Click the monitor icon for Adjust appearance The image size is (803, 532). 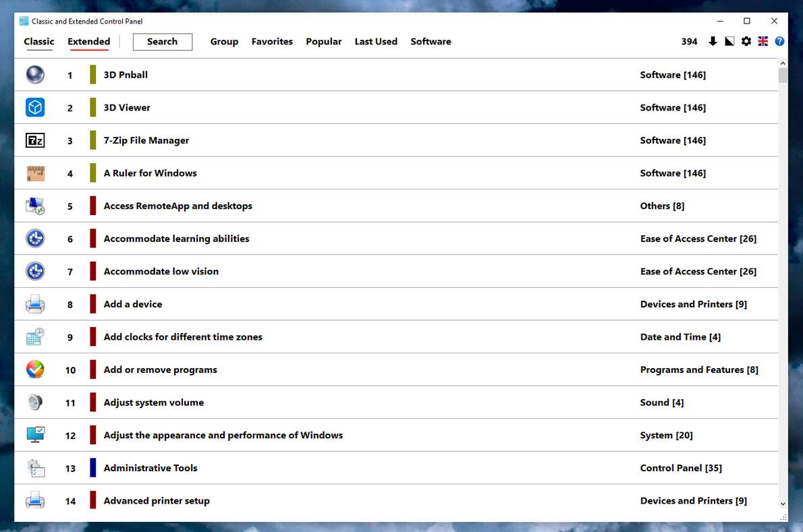coord(35,435)
